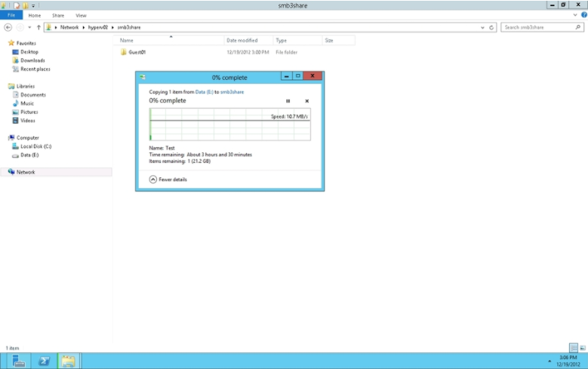The height and width of the screenshot is (369, 588).
Task: Select Favorites in navigation pane
Action: (x=26, y=43)
